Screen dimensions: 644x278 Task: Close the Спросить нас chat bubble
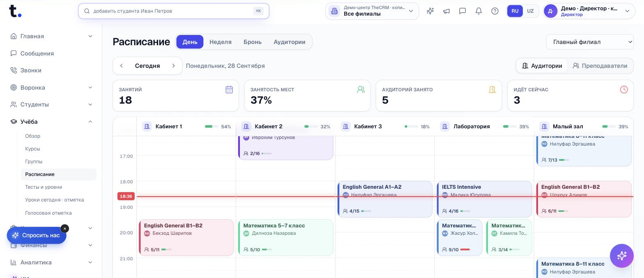coord(64,229)
